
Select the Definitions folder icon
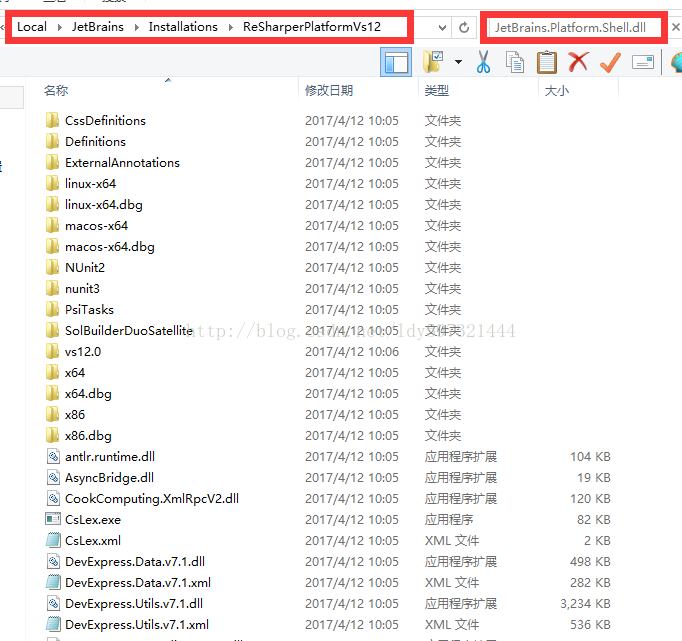pos(52,141)
